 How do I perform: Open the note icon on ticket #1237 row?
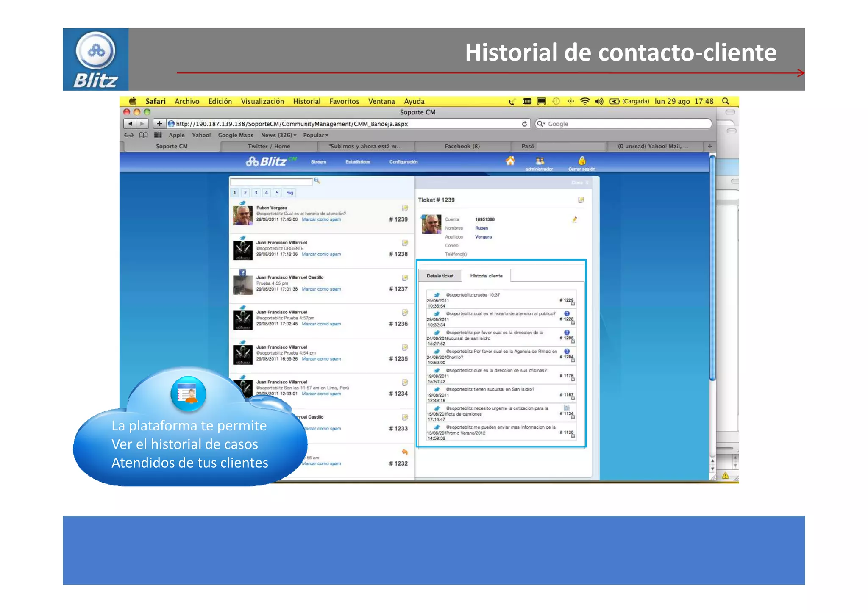tap(405, 277)
